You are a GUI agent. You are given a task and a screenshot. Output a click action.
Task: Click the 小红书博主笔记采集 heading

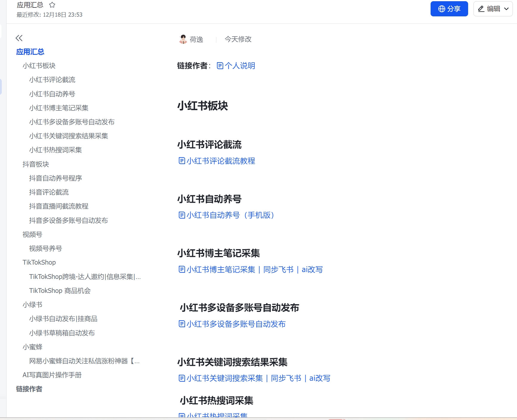[219, 253]
